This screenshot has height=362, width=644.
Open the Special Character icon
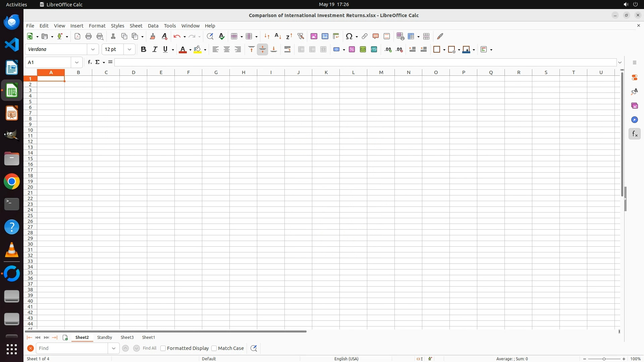tap(349, 36)
